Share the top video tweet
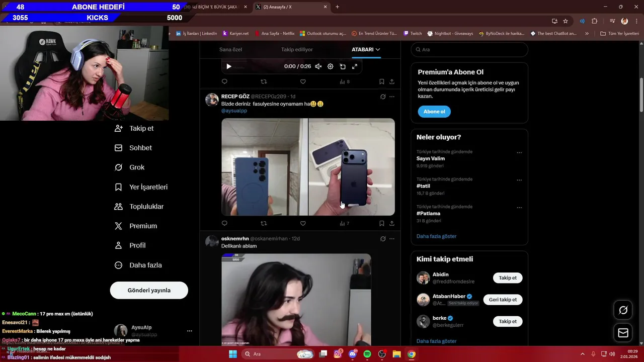The image size is (644, 362). tap(392, 81)
